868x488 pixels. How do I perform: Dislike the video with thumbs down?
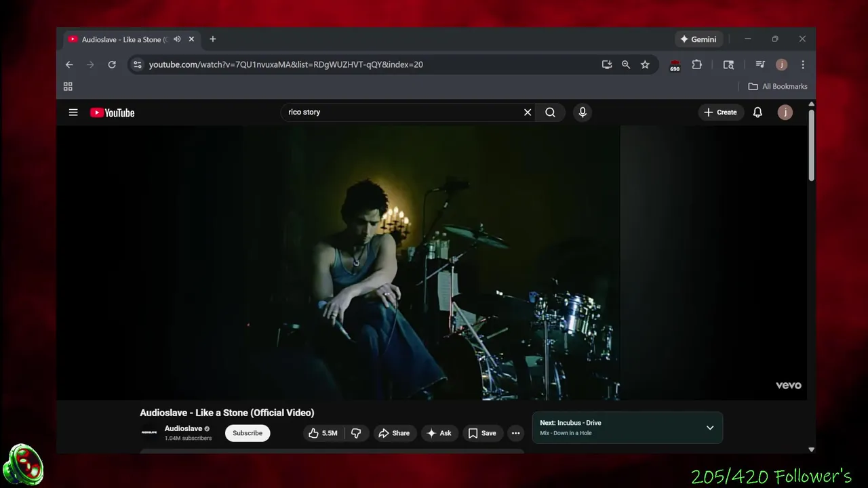(x=356, y=433)
